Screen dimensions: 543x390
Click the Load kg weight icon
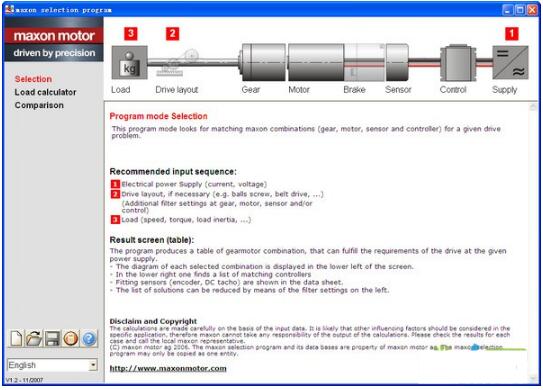(x=130, y=63)
